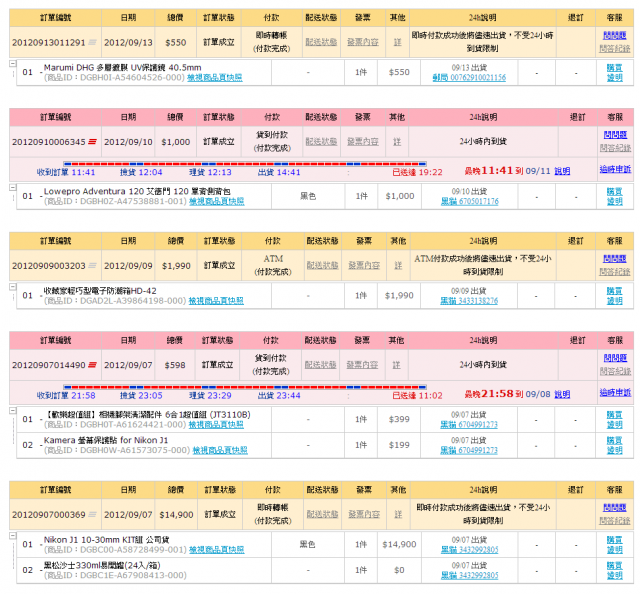The width and height of the screenshot is (640, 594).
Task: Click 逾時申訴 for order 20120907014490
Action: click(615, 393)
